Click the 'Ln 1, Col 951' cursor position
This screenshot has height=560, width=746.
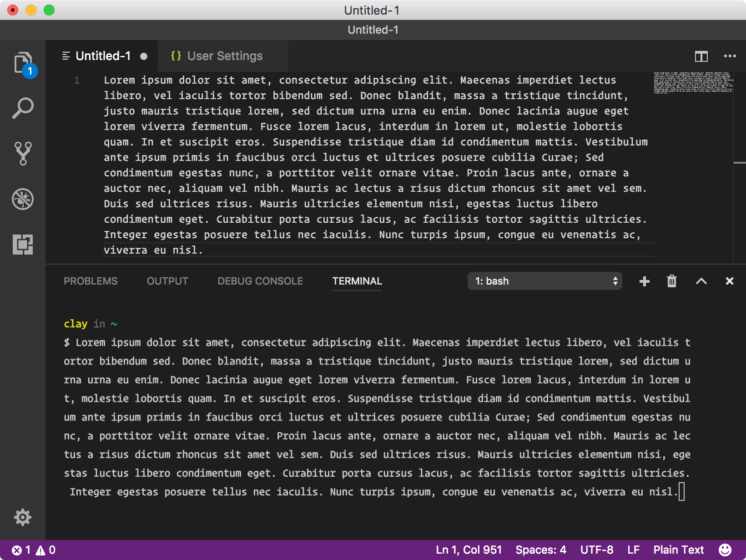tap(469, 550)
